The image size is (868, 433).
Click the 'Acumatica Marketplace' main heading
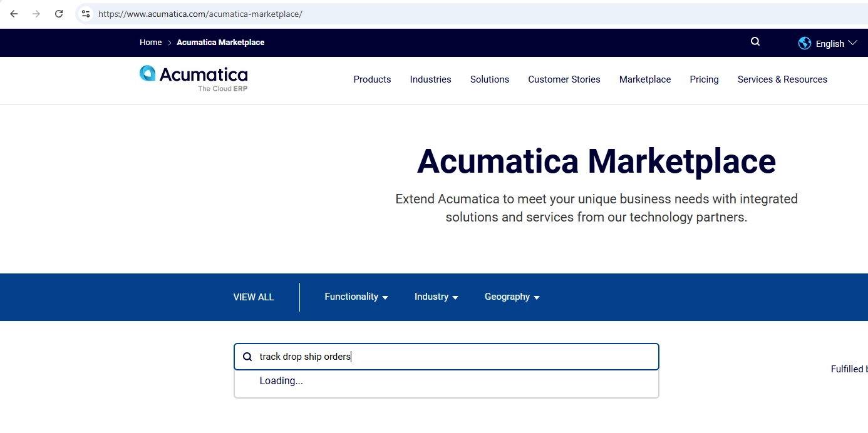[x=596, y=161]
